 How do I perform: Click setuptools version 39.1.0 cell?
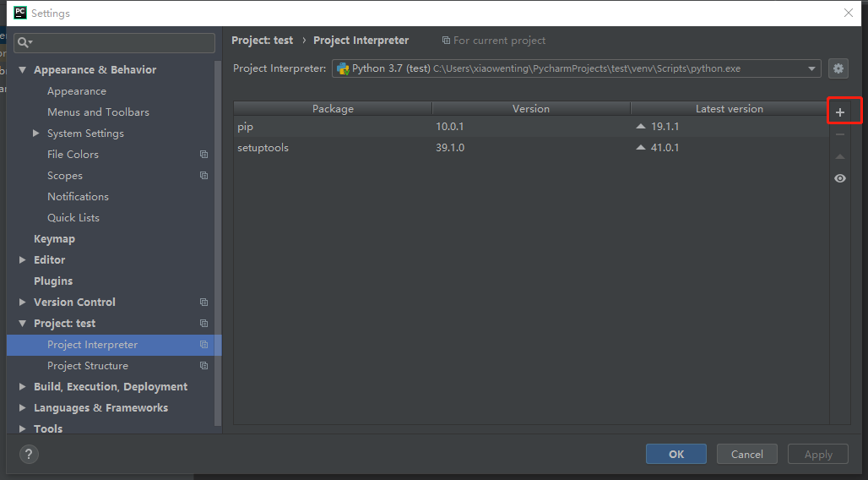click(x=450, y=147)
